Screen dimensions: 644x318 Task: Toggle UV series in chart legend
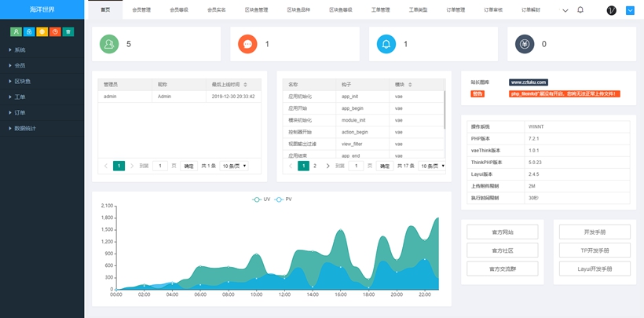(x=262, y=199)
